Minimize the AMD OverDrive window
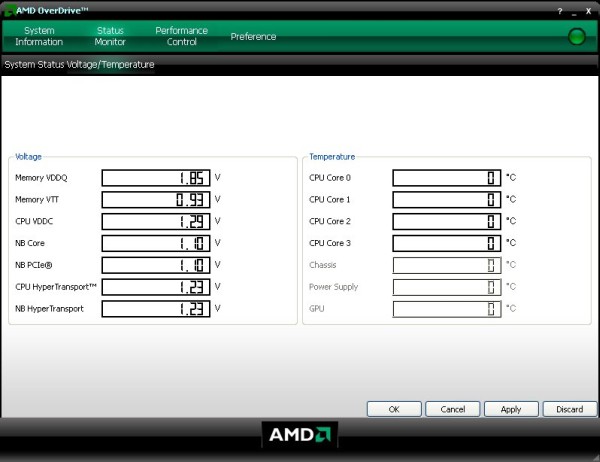600x462 pixels. point(574,12)
